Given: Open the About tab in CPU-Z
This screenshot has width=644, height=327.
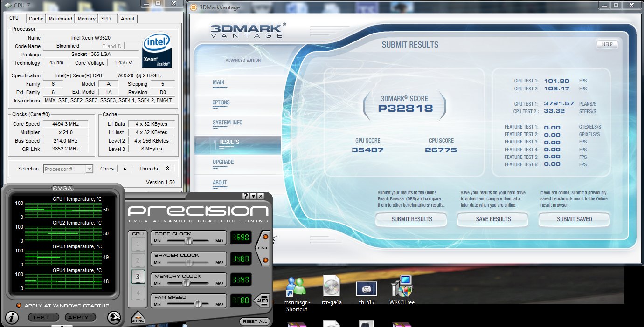Looking at the screenshot, I should coord(127,19).
